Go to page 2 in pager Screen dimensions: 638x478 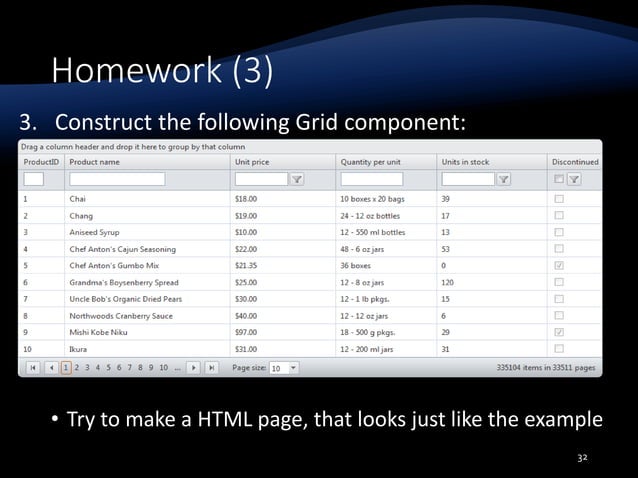[76, 368]
